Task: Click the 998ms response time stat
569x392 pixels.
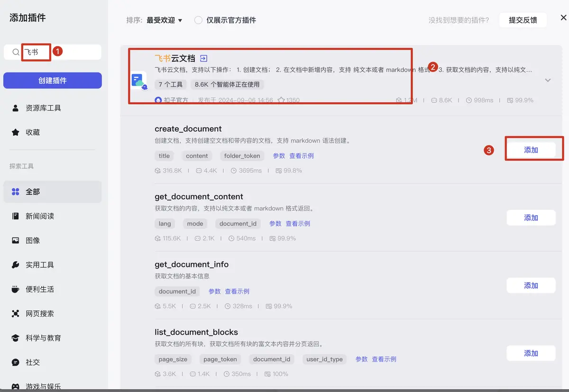Action: coord(479,100)
